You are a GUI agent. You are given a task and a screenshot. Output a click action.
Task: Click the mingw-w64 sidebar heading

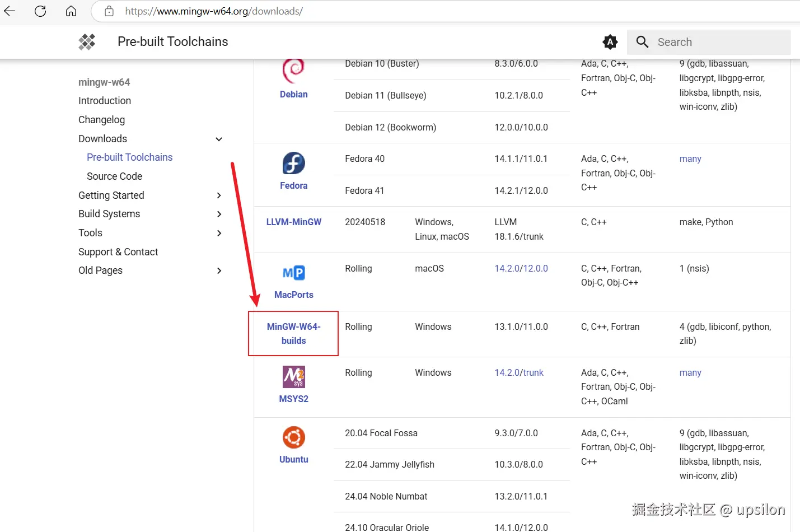click(x=104, y=82)
